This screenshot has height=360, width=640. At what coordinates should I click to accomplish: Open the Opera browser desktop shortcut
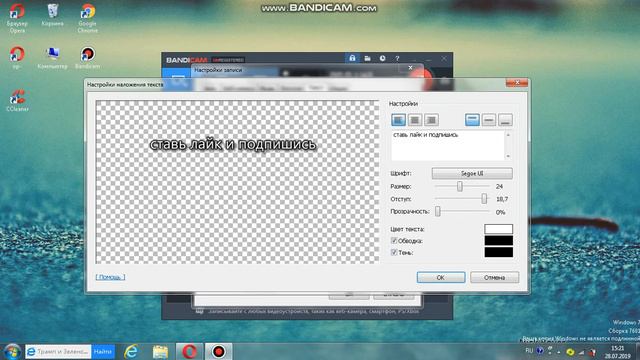pos(17,18)
